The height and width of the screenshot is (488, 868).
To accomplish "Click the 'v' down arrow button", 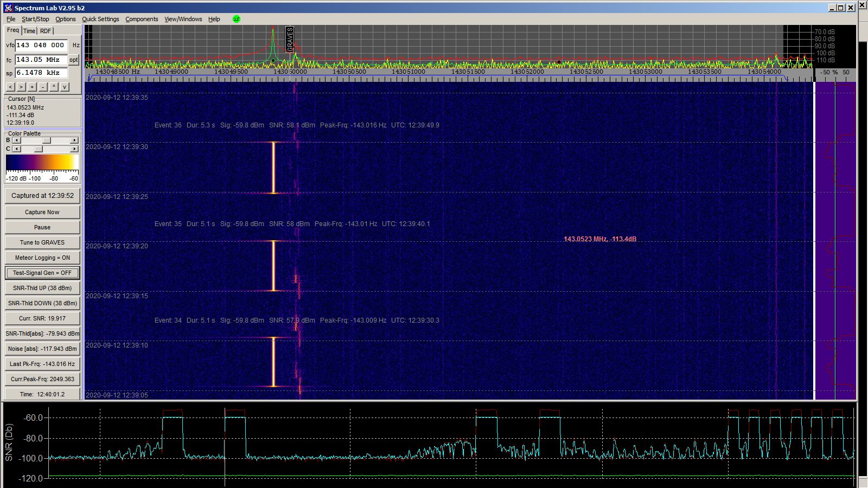I will (x=65, y=87).
